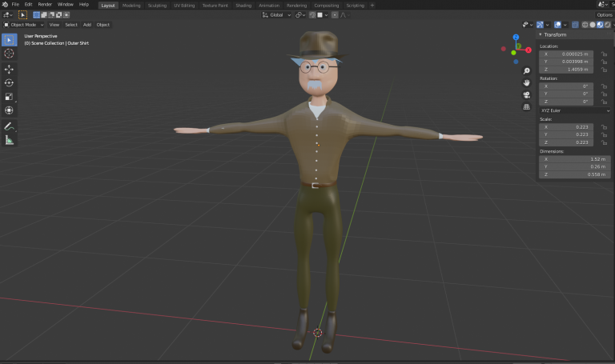Open the viewport Add menu
The width and height of the screenshot is (615, 364).
click(87, 25)
